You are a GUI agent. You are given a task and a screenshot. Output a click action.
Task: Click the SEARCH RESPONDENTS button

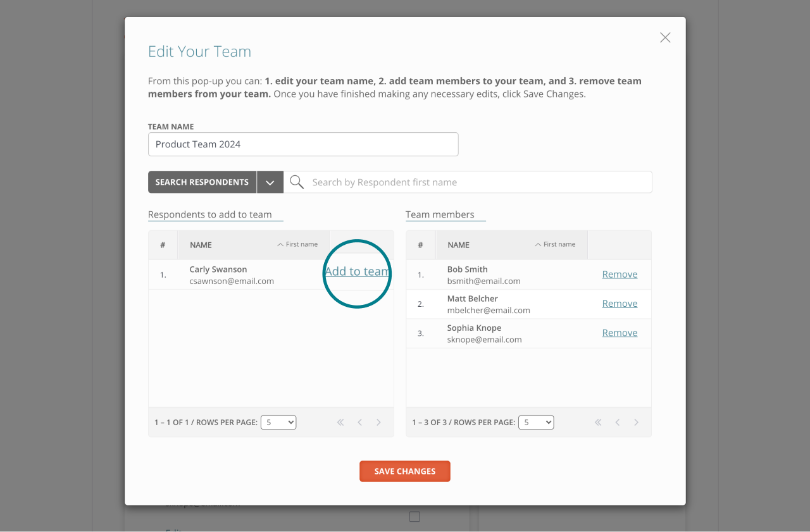click(x=202, y=182)
